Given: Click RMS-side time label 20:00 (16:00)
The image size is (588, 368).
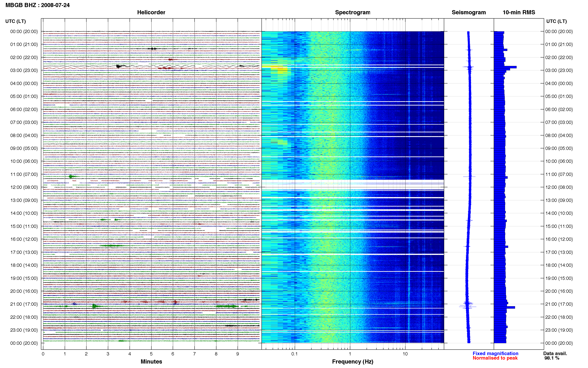Looking at the screenshot, I should (x=559, y=291).
